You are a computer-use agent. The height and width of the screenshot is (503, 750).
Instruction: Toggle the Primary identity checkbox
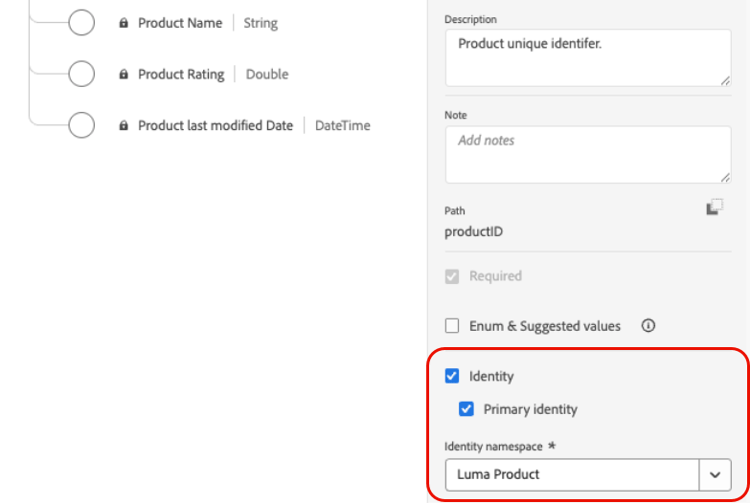coord(466,409)
